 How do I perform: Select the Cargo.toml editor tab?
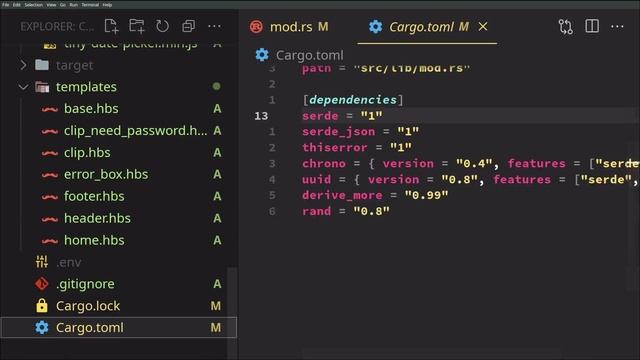click(x=427, y=27)
